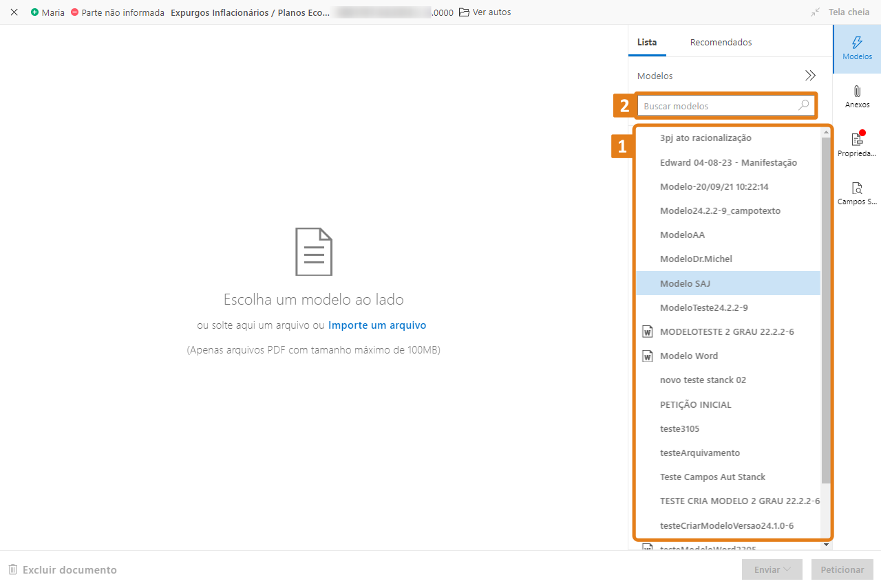Click the Importe um arquivo link

[x=377, y=325]
